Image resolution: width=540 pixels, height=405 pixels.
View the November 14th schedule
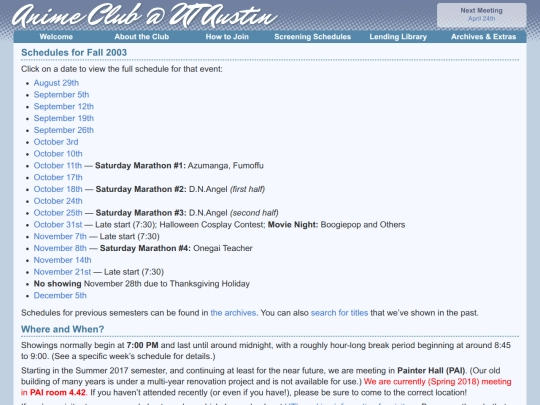click(62, 260)
